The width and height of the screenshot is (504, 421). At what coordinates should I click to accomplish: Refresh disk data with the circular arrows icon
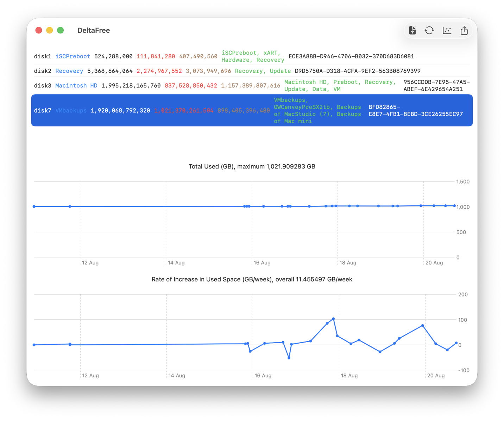429,31
